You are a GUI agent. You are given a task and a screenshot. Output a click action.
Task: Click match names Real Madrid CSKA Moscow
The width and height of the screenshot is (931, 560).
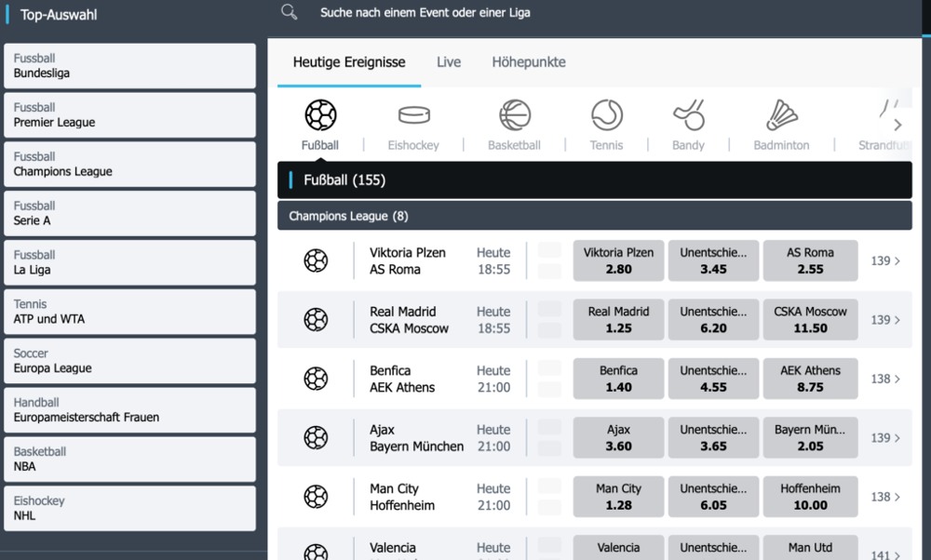pos(409,320)
